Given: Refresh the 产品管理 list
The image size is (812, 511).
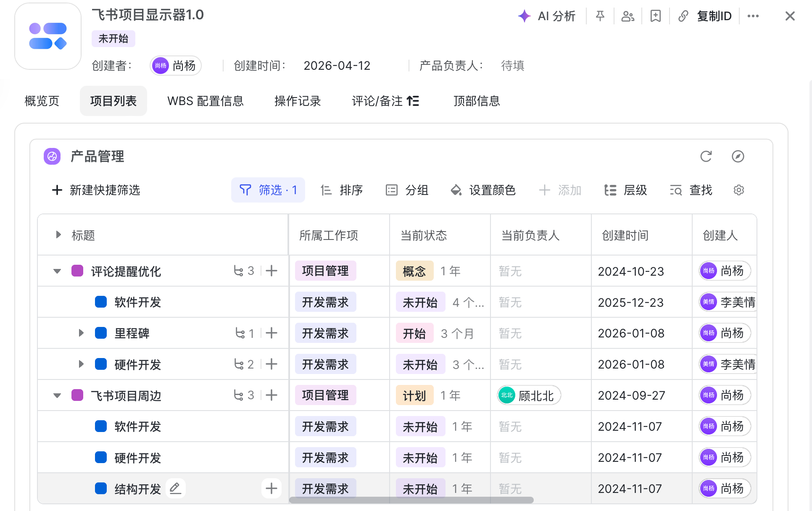Looking at the screenshot, I should [706, 156].
